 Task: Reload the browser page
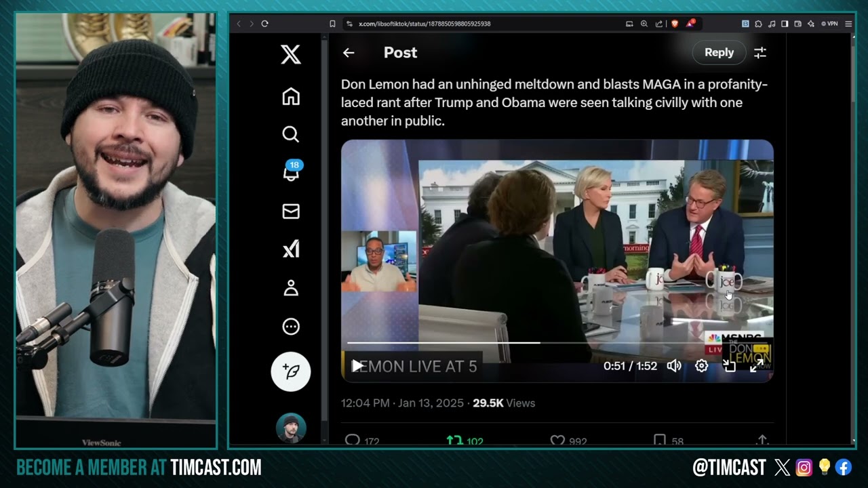coord(265,24)
